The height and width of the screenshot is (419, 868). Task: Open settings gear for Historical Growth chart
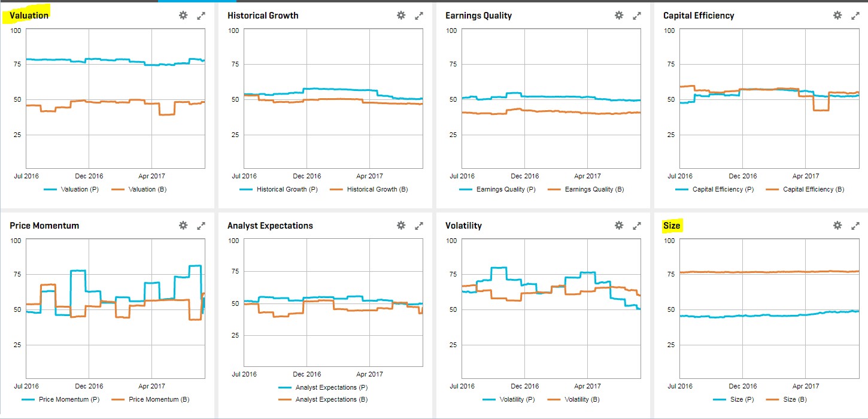pyautogui.click(x=401, y=16)
